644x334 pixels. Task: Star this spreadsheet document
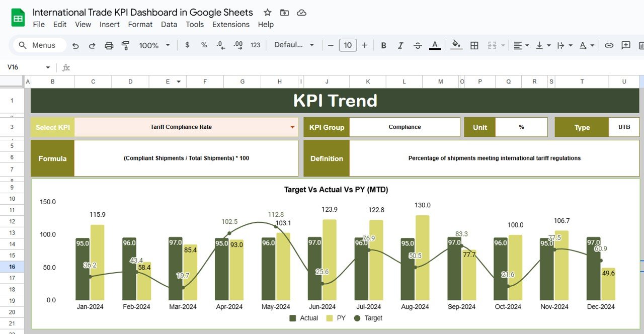(x=268, y=13)
